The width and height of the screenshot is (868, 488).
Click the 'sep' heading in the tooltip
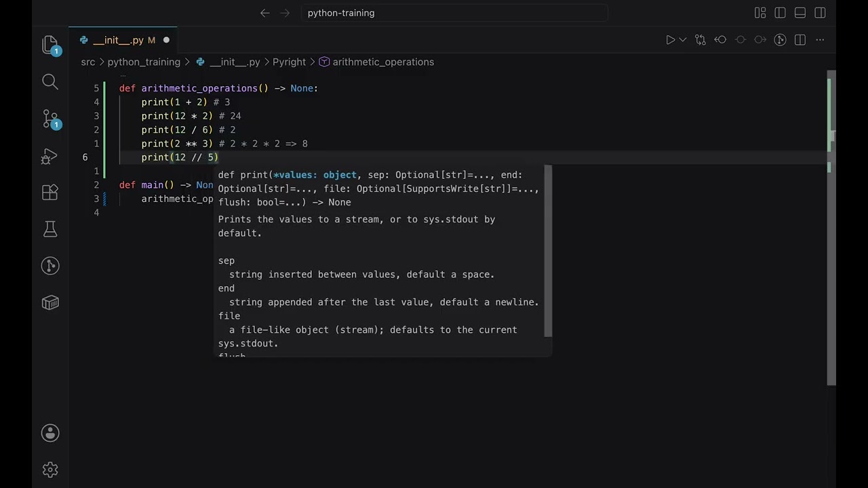226,261
